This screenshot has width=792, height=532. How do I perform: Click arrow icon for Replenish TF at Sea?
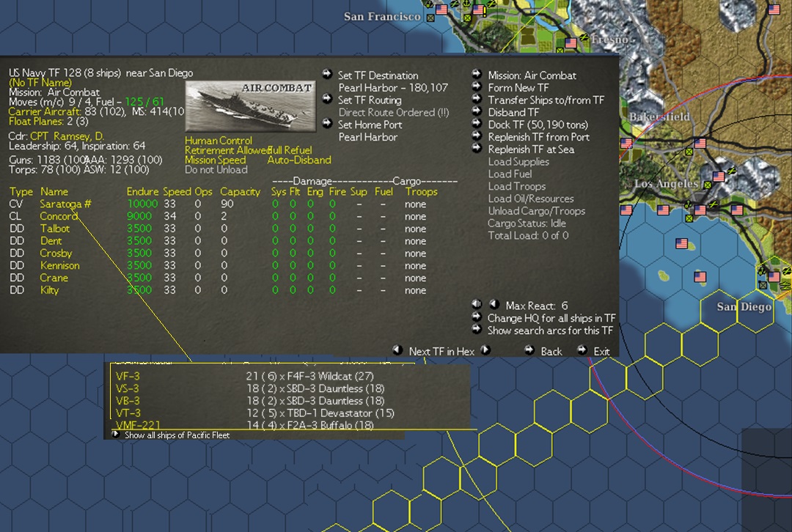(x=477, y=148)
